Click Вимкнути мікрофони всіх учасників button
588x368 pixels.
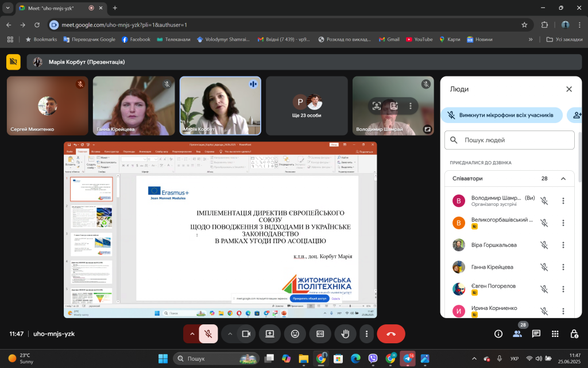point(502,115)
